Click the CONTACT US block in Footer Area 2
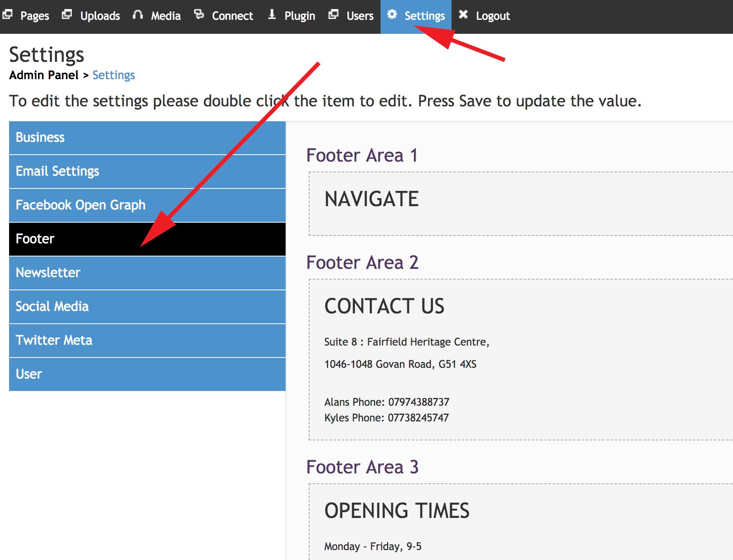This screenshot has width=733, height=560. pyautogui.click(x=385, y=306)
